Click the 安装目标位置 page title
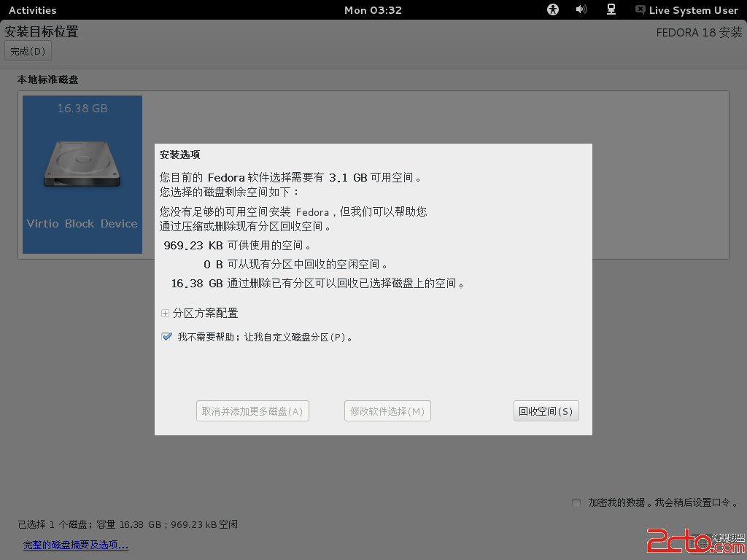This screenshot has width=747, height=560. [42, 32]
